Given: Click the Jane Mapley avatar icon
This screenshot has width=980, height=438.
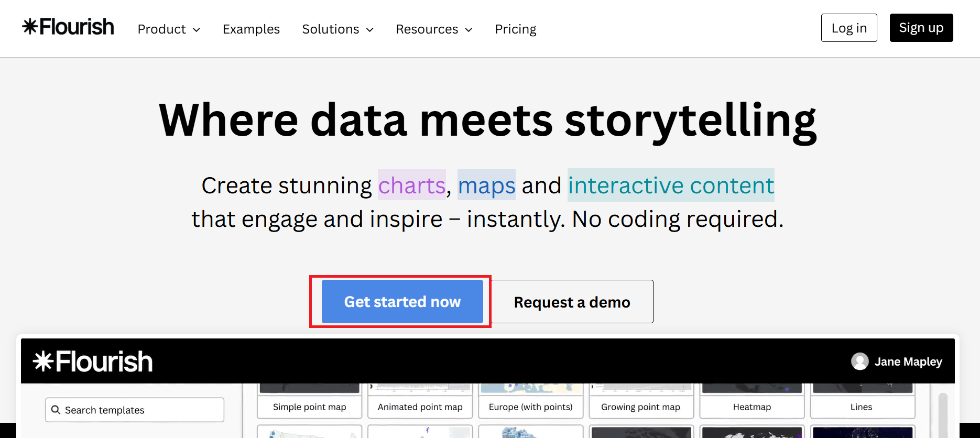Looking at the screenshot, I should 859,362.
